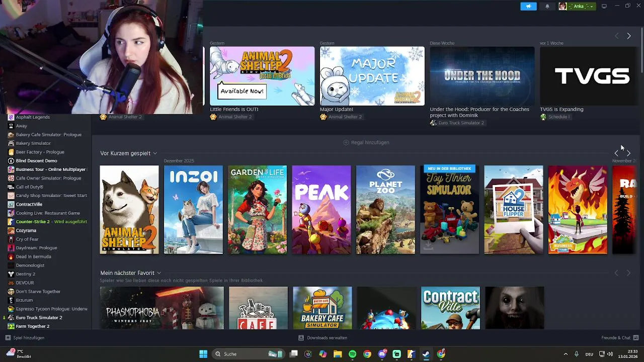This screenshot has height=362, width=644.
Task: Open the Euro Truck Simulator 2 link under Under the Hood
Action: click(x=461, y=123)
